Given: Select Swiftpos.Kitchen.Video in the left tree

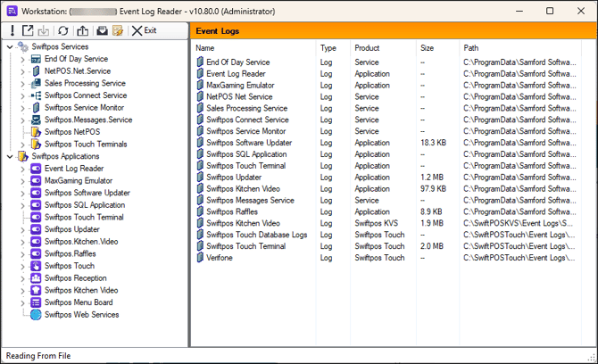Looking at the screenshot, I should point(81,242).
